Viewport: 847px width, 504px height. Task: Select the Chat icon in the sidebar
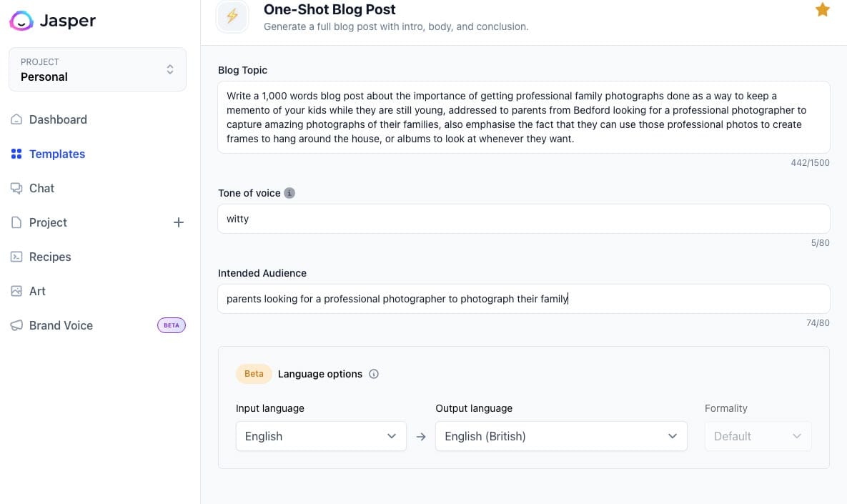tap(17, 188)
